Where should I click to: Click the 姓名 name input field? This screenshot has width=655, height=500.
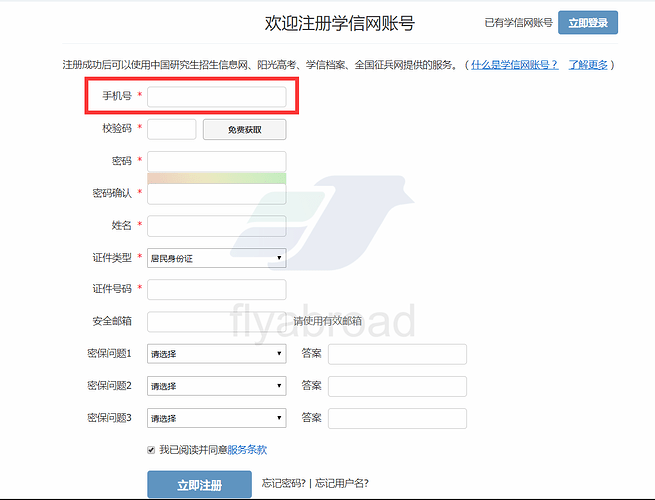point(217,226)
